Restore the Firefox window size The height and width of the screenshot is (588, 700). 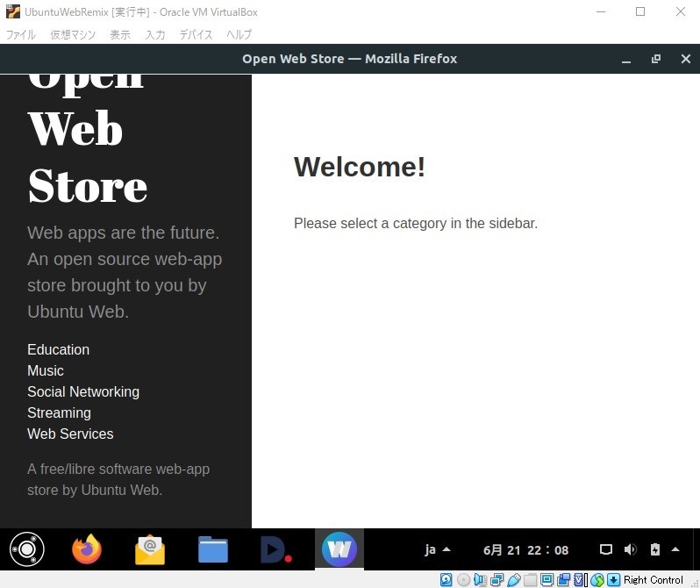[x=656, y=59]
